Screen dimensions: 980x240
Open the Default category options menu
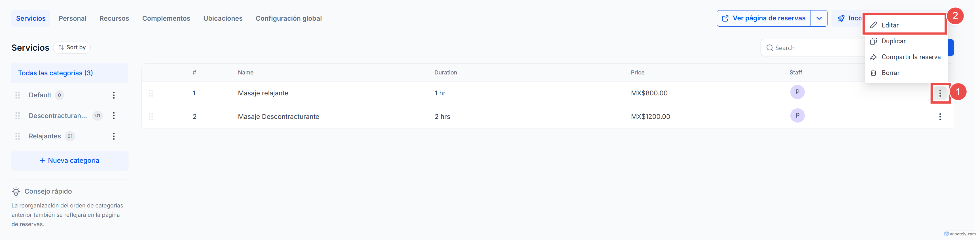point(113,95)
